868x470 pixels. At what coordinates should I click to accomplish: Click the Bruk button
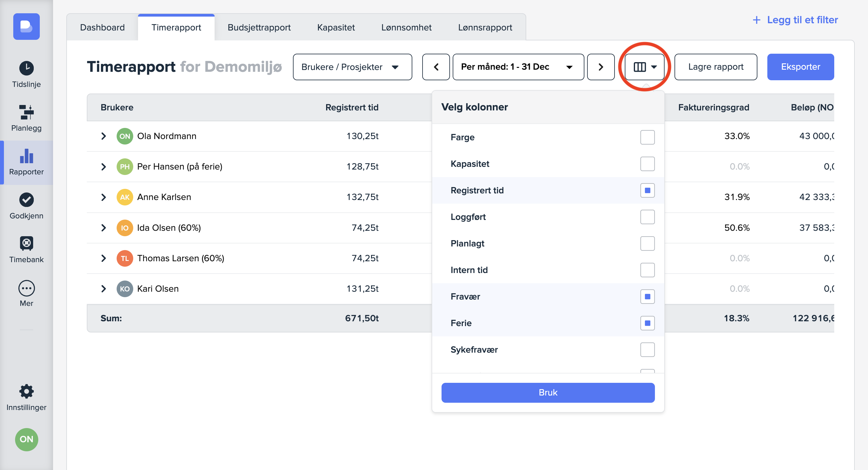click(x=548, y=392)
